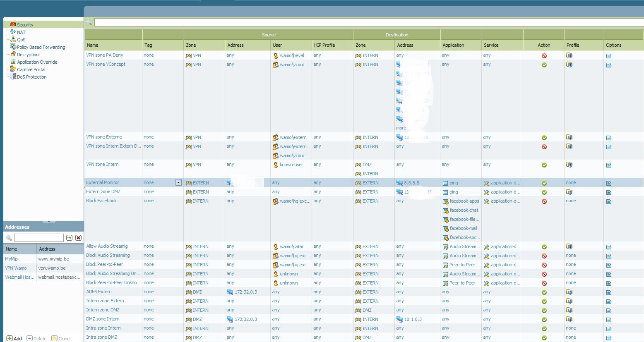Select the Webmail Hos... address entry

(x=19, y=277)
